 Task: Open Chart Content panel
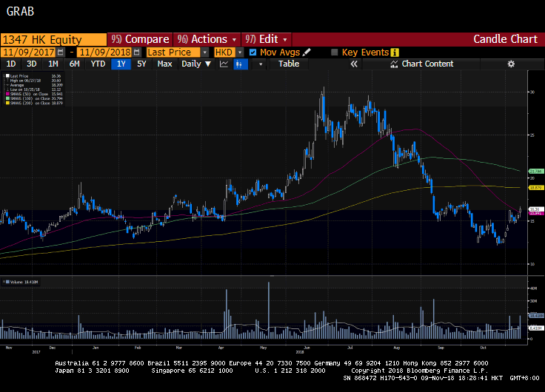pyautogui.click(x=421, y=64)
